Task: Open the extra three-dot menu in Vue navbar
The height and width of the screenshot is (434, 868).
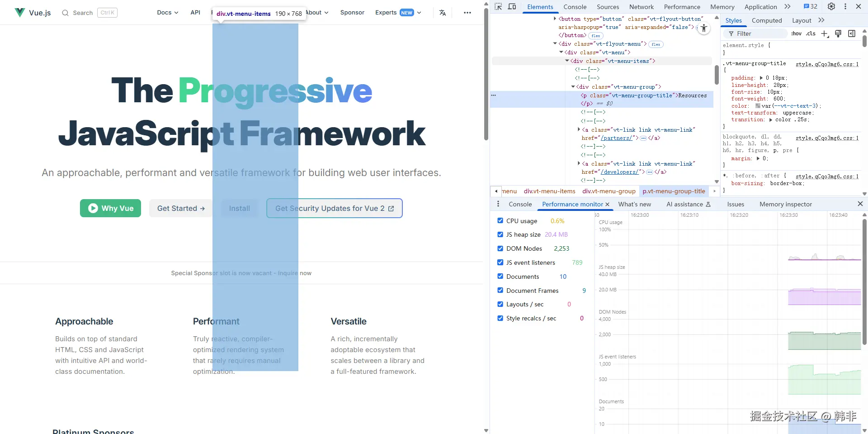Action: click(x=467, y=13)
